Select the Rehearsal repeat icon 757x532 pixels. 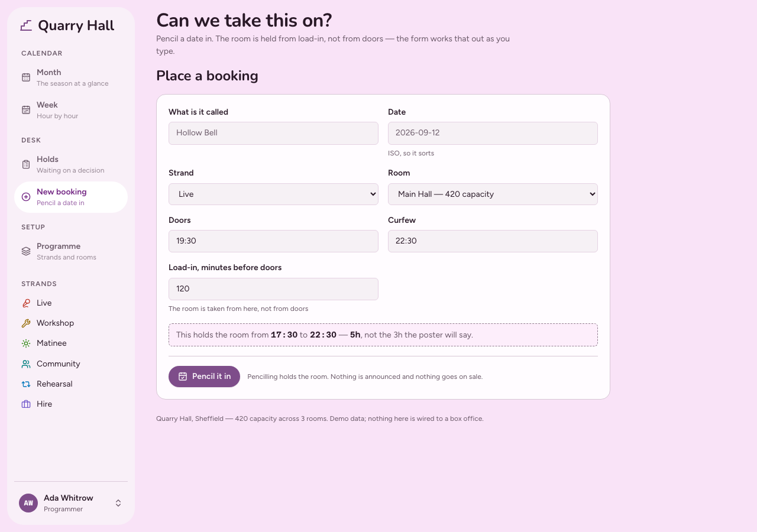tap(26, 384)
